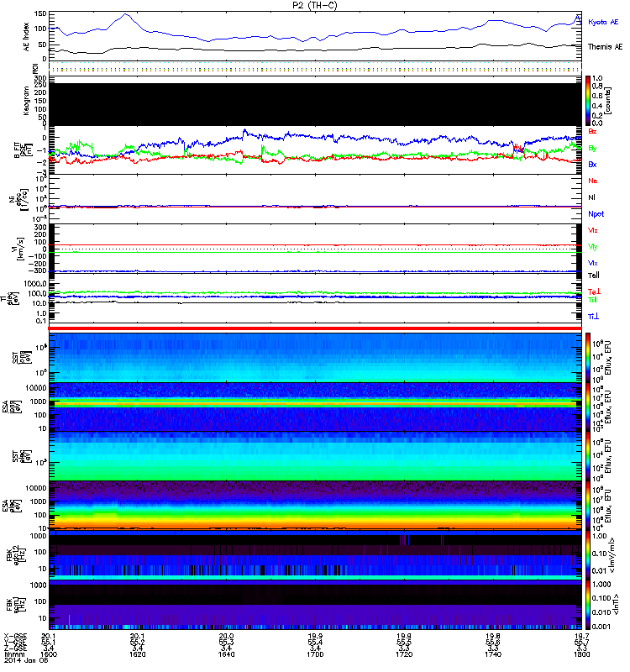The width and height of the screenshot is (630, 672).
Task: Click the "1700" time tick label
Action: (x=315, y=654)
